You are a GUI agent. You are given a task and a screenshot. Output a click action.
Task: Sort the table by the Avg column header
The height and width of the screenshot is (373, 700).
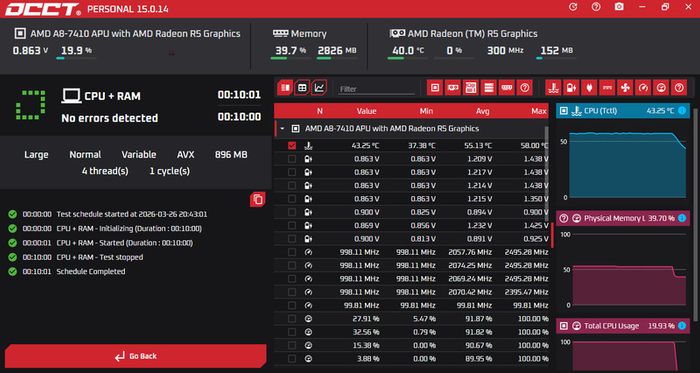pyautogui.click(x=482, y=111)
